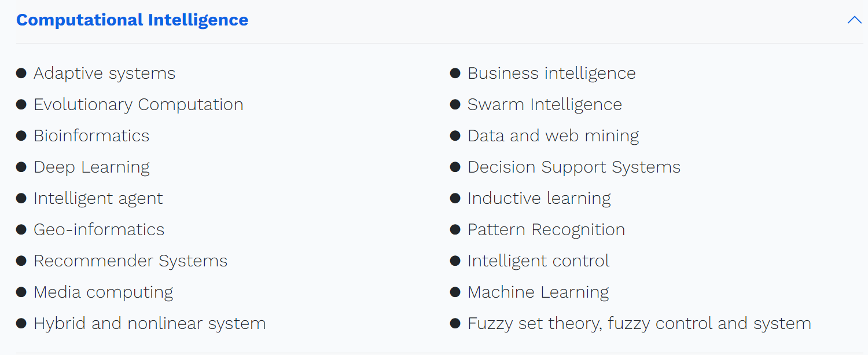
Task: Click the Inductive learning item
Action: tap(539, 199)
